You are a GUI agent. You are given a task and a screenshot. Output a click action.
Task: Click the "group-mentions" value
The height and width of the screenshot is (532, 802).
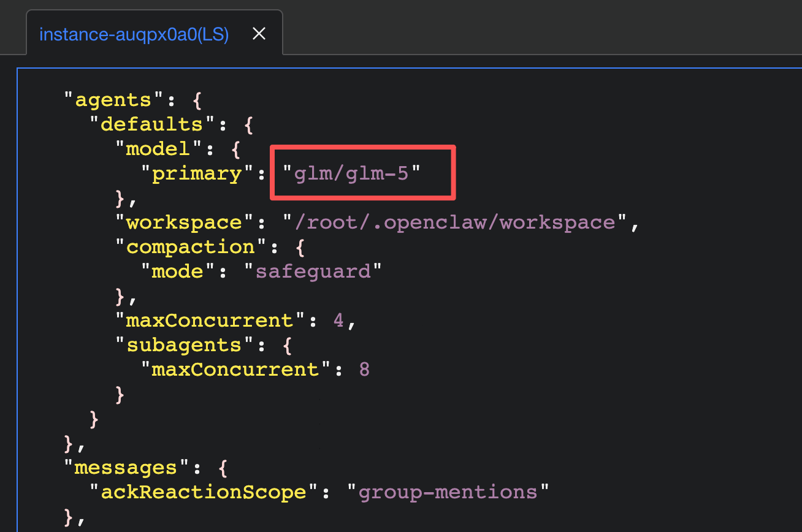coord(448,492)
